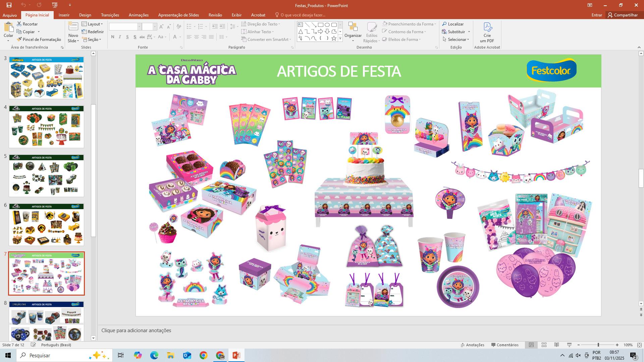Screen dimensions: 644x362
Task: Toggle Comentários pane in status bar
Action: (x=505, y=345)
